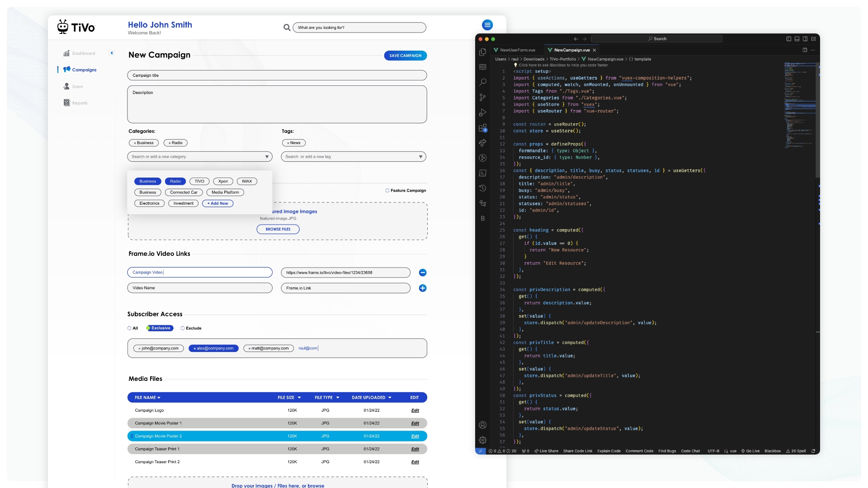Expand the category search dropdown arrow
The image size is (868, 488).
pyautogui.click(x=267, y=157)
